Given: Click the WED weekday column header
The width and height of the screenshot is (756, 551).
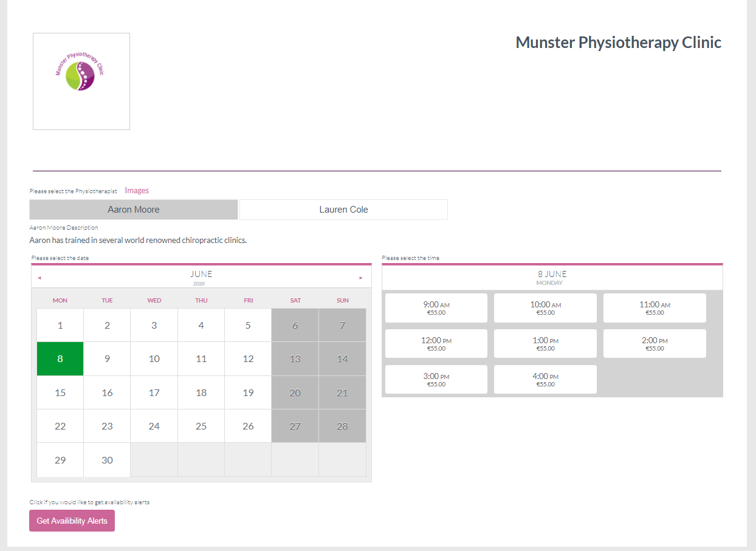Looking at the screenshot, I should [154, 300].
